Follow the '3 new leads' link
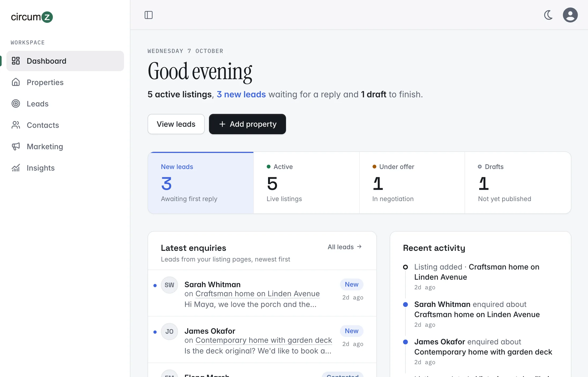 (241, 94)
